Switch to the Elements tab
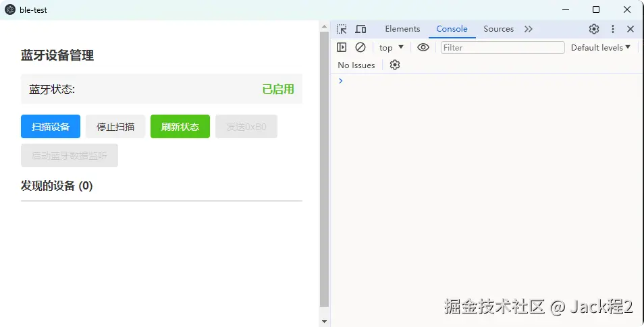 coord(402,29)
